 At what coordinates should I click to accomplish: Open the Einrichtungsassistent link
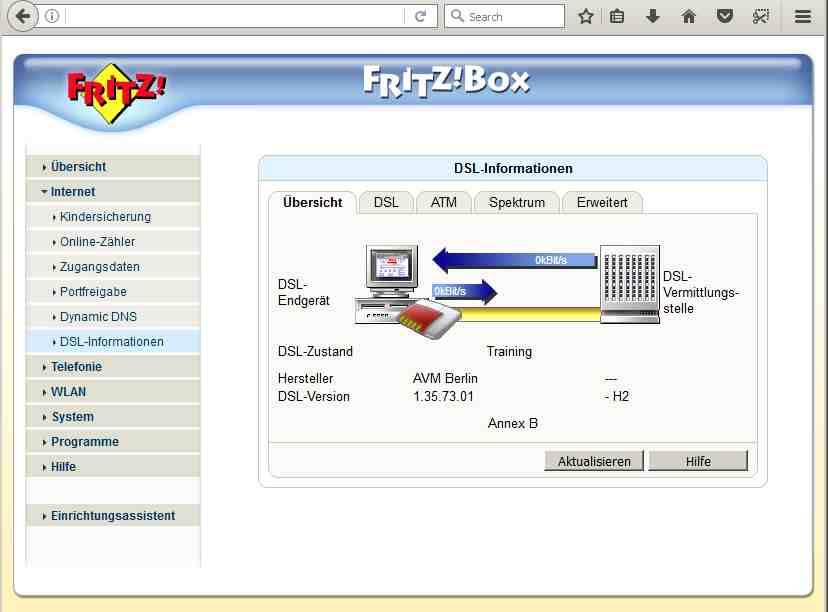pyautogui.click(x=112, y=516)
